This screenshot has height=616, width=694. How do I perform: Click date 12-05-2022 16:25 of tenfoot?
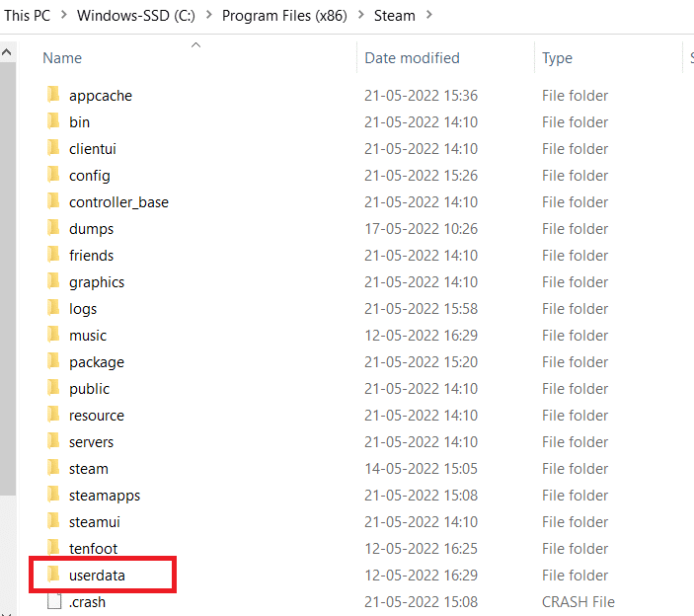[421, 549]
